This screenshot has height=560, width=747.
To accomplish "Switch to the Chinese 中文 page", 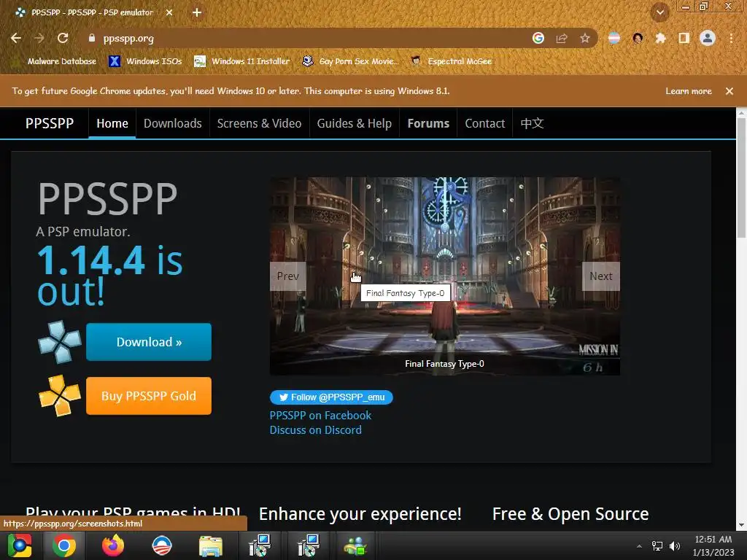I will coord(532,123).
